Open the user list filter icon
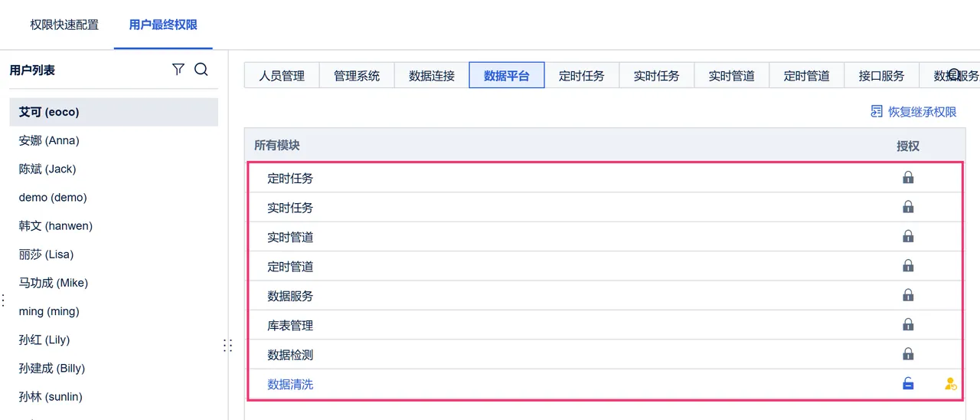This screenshot has height=420, width=980. coord(178,70)
